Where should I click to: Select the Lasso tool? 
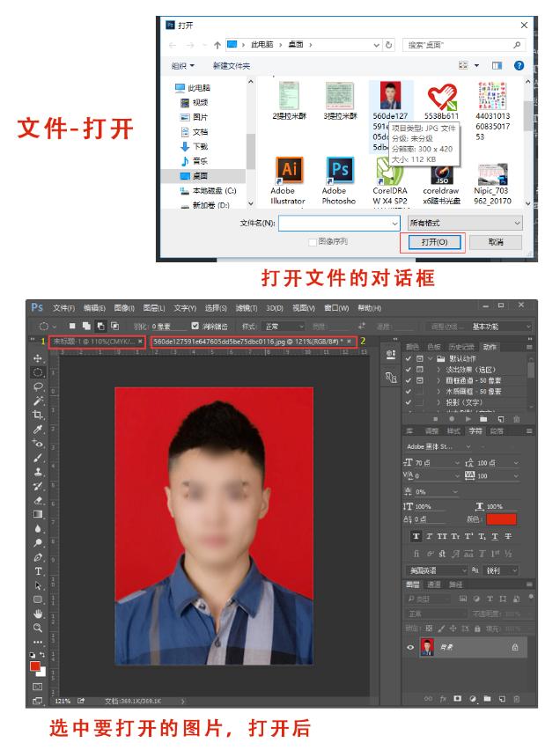click(x=38, y=386)
